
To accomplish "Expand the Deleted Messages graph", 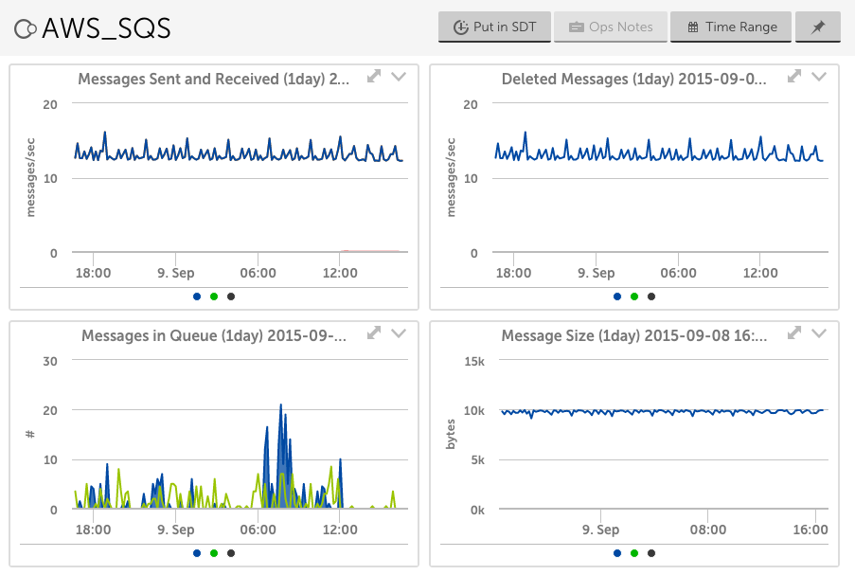I will (794, 76).
